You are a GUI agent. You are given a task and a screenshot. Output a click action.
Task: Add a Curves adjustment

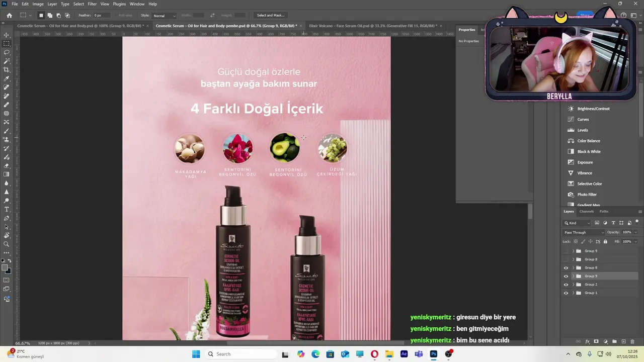[x=583, y=119]
